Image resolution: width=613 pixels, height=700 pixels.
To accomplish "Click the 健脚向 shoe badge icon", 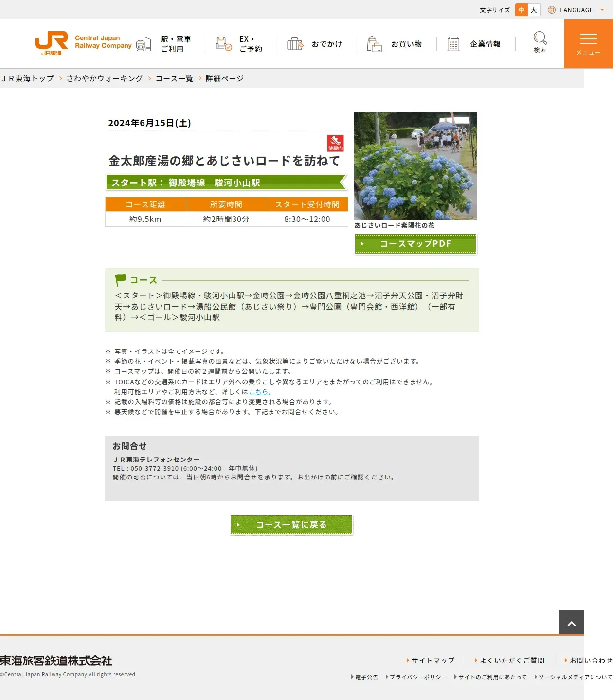I will pos(335,143).
